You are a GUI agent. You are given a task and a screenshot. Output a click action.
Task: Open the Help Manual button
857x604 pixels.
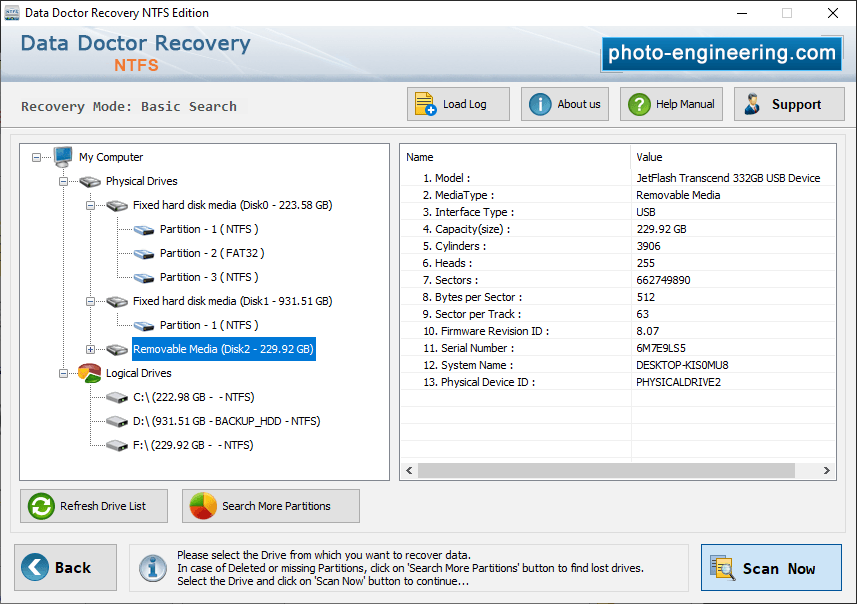coord(671,104)
